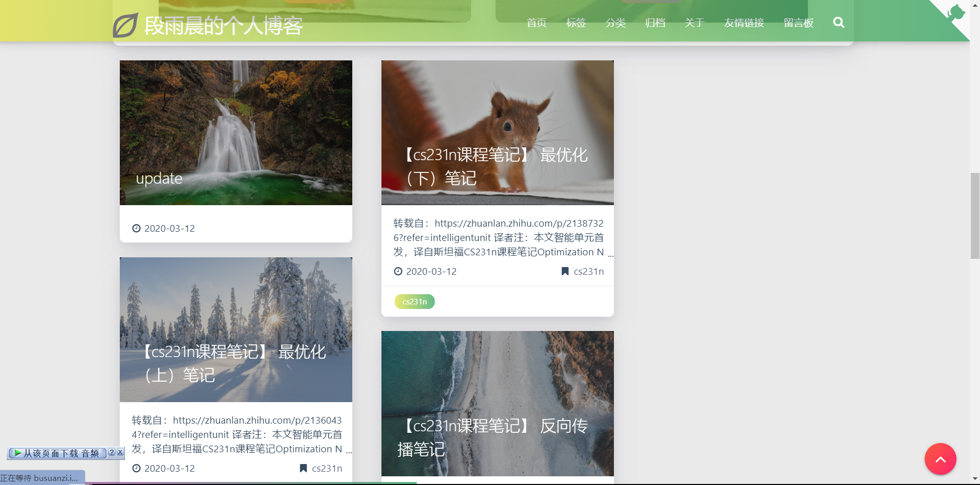Click the bookmark icon next to cs231n label
The height and width of the screenshot is (485, 980).
tap(565, 271)
